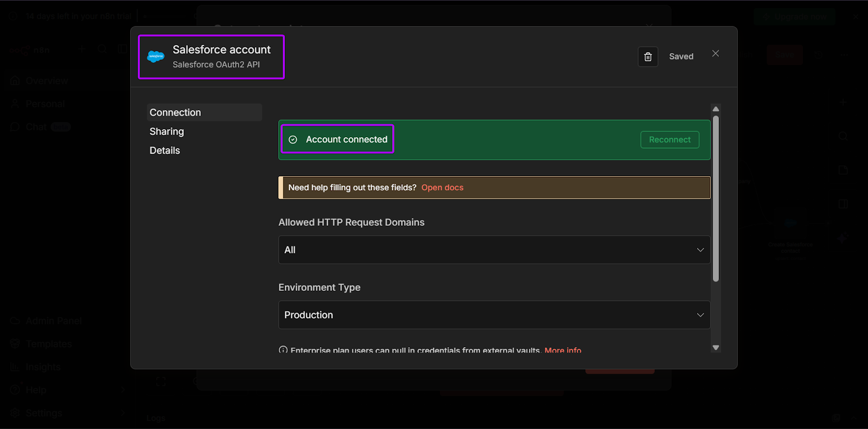
Task: Open docs link in help banner
Action: pyautogui.click(x=442, y=188)
